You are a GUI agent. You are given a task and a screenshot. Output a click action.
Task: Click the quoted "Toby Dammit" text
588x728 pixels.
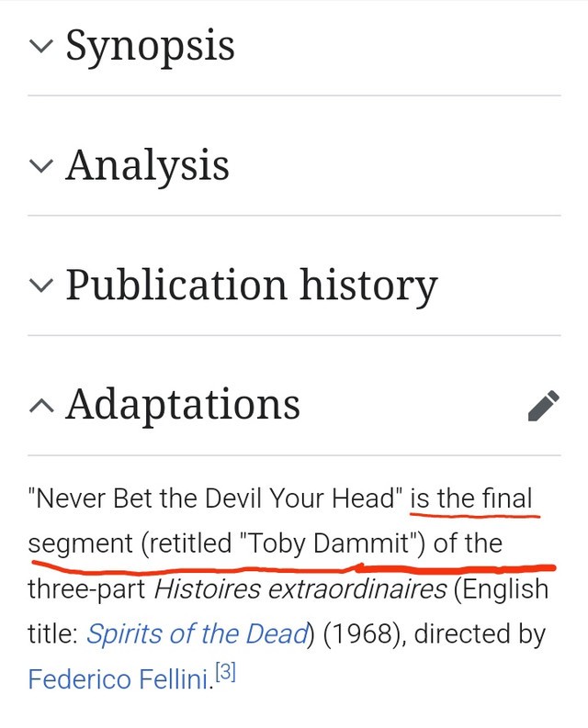click(x=328, y=543)
